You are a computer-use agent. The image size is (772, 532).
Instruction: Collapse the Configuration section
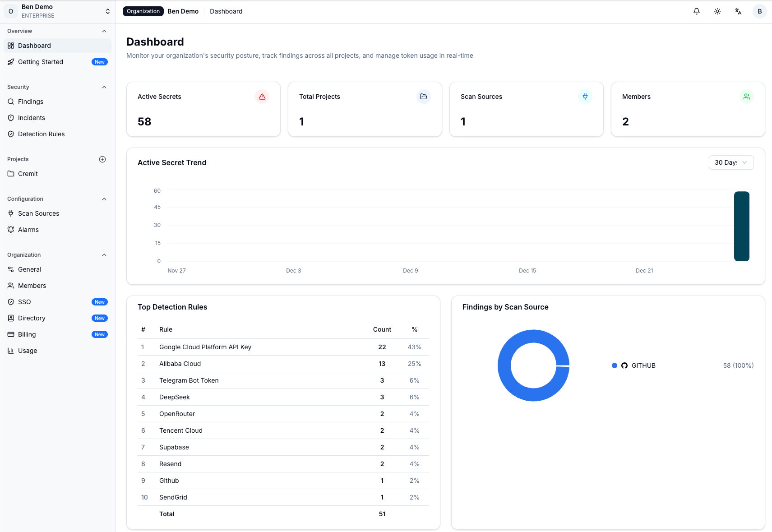[x=104, y=199]
